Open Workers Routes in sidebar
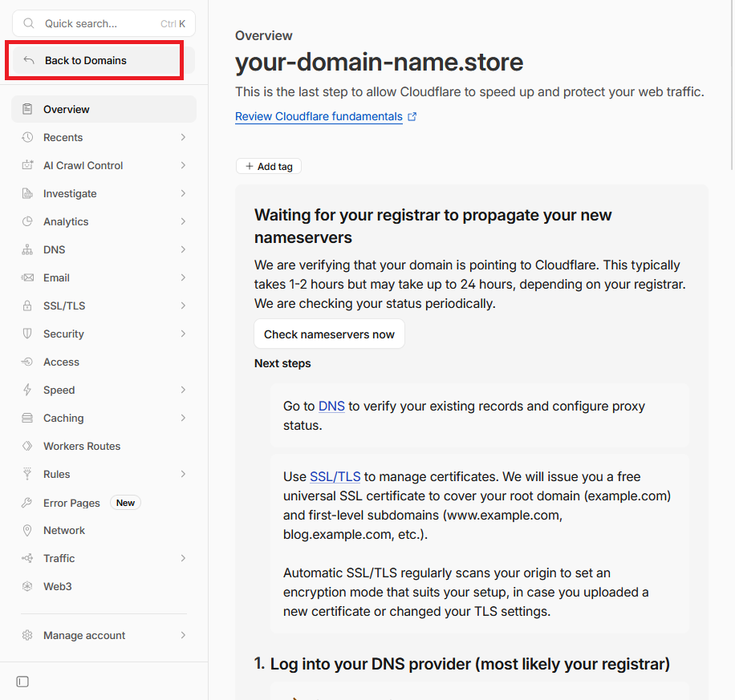This screenshot has width=735, height=700. (104, 446)
